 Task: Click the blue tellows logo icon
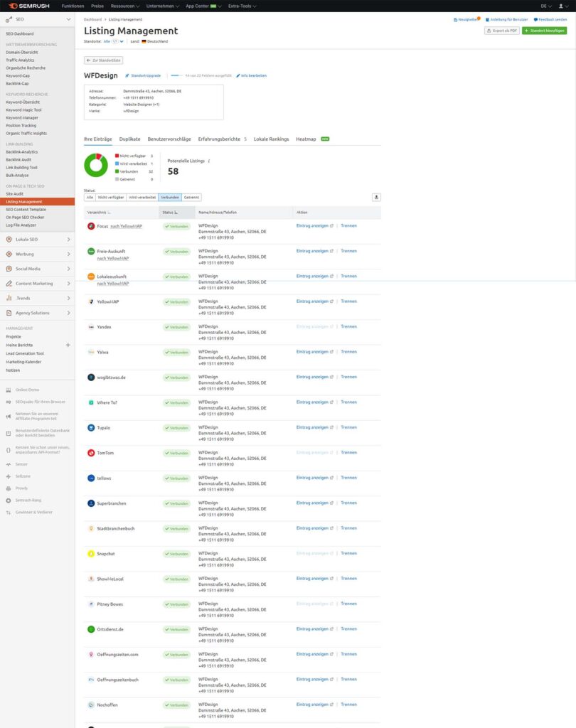click(x=91, y=478)
